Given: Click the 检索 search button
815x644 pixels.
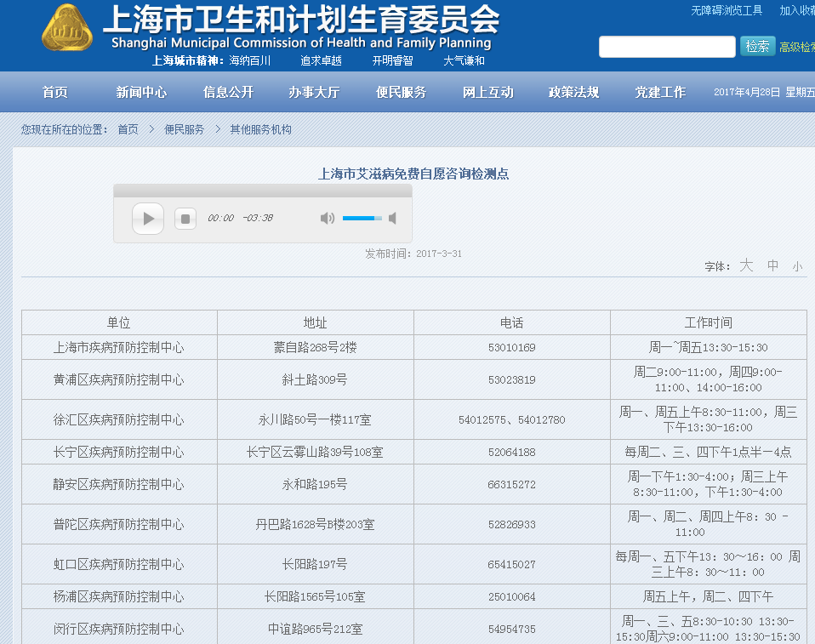Looking at the screenshot, I should pos(757,47).
